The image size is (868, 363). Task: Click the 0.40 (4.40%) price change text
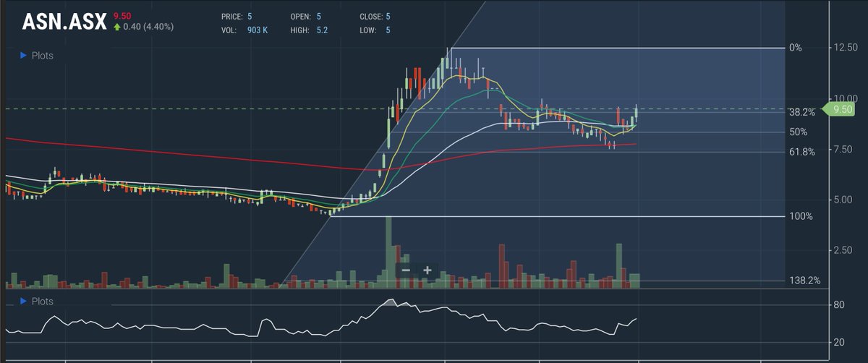click(148, 27)
